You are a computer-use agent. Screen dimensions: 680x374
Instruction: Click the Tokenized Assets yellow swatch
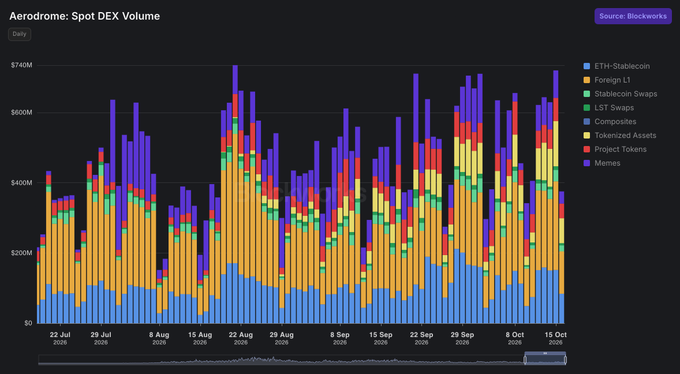tap(587, 136)
